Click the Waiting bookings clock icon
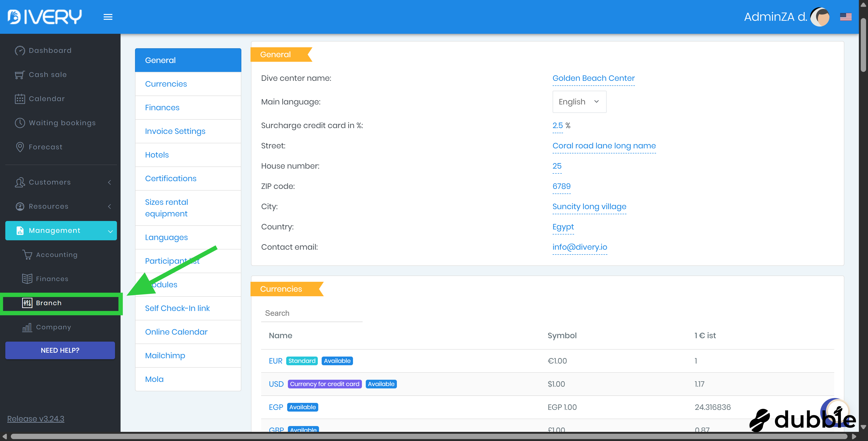The width and height of the screenshot is (868, 441). tap(20, 123)
